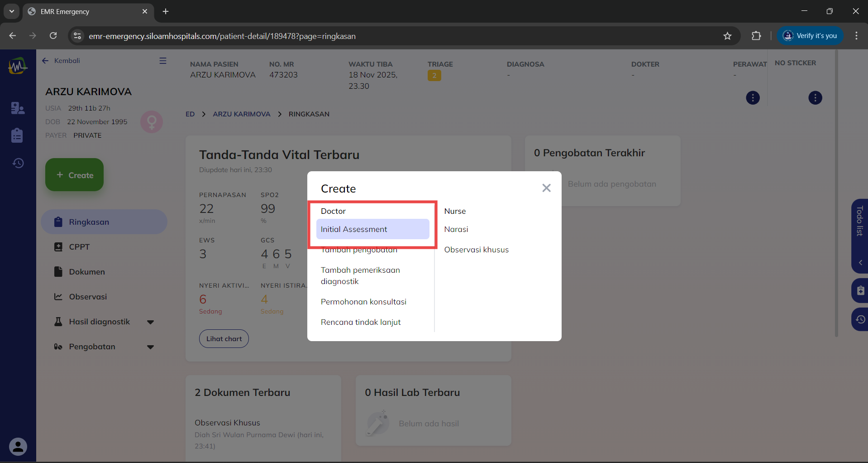The image size is (868, 463).
Task: Expand the Hasil diagnostik submenu arrow
Action: click(x=151, y=322)
